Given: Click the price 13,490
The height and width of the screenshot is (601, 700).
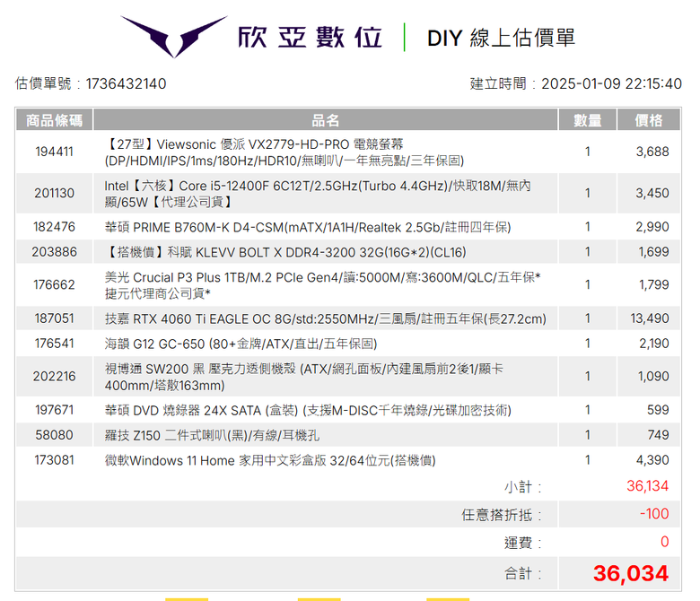Looking at the screenshot, I should pos(650,318).
